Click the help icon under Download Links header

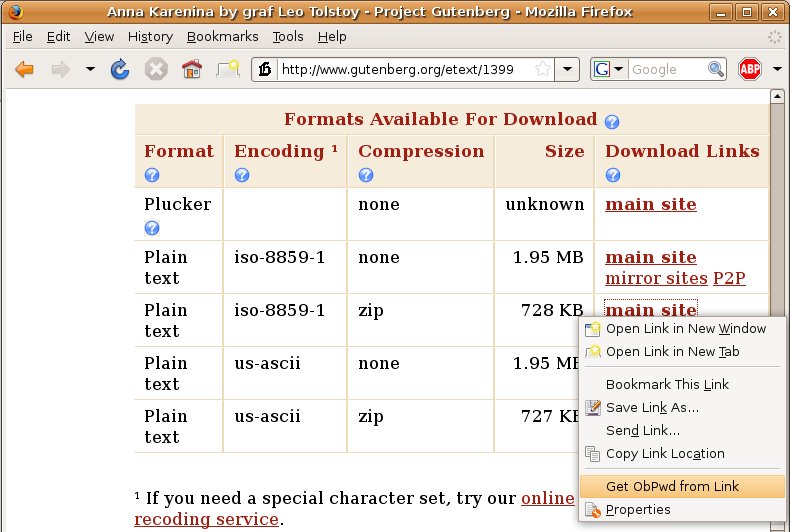[613, 175]
